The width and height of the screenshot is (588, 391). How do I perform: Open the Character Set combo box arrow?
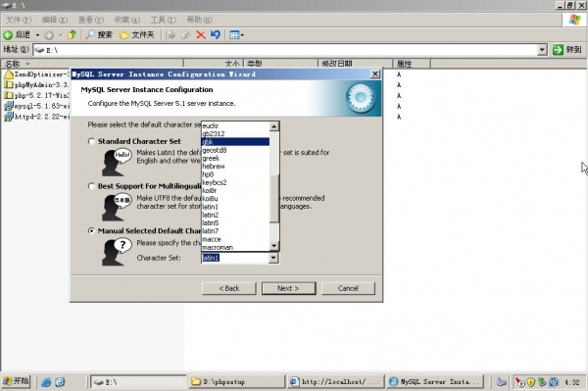coord(273,258)
